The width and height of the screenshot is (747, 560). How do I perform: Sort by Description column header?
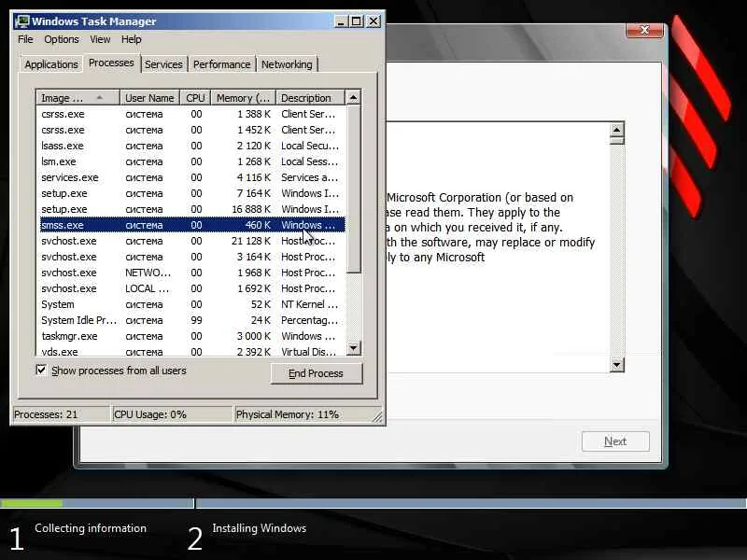click(x=310, y=98)
